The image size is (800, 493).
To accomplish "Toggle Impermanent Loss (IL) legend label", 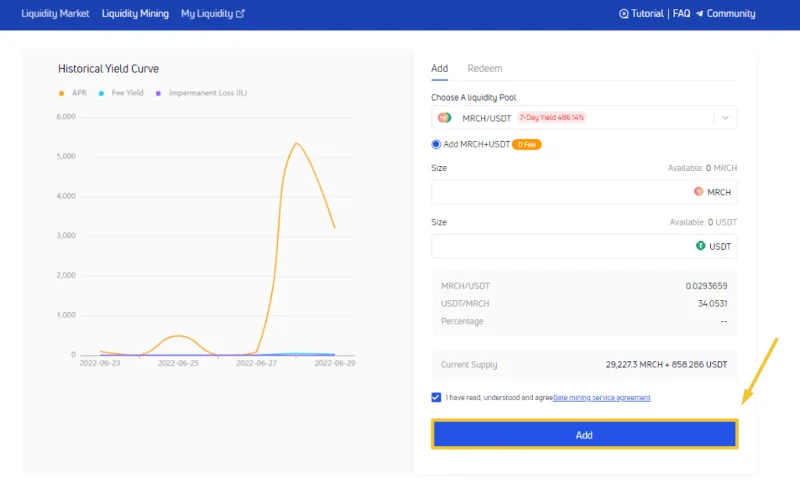I will coord(208,93).
